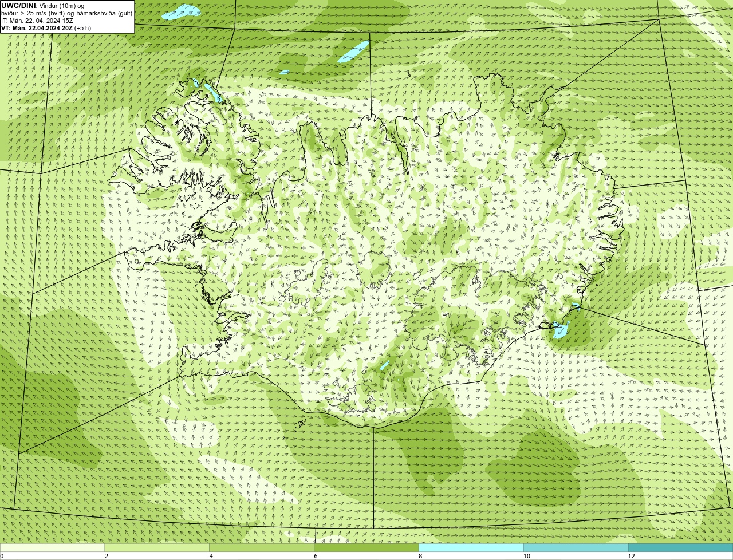The image size is (733, 560).
Task: Click the '8' label under the color scale
Action: (x=420, y=556)
